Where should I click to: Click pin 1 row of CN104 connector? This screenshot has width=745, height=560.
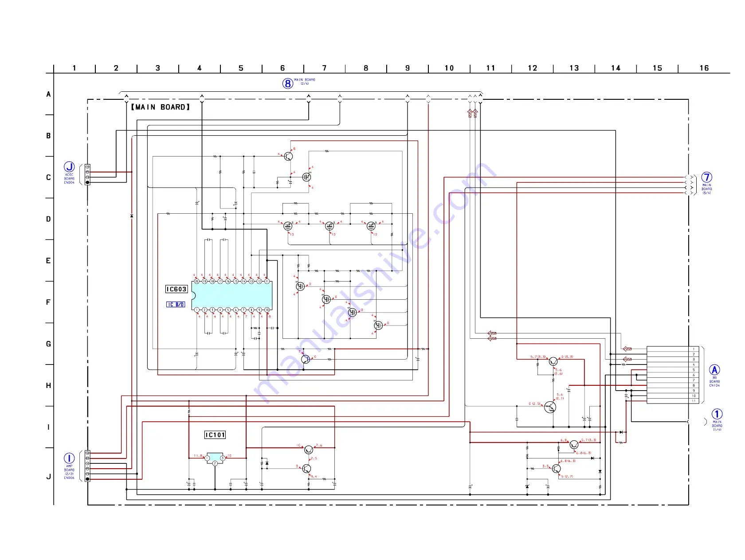coord(673,349)
